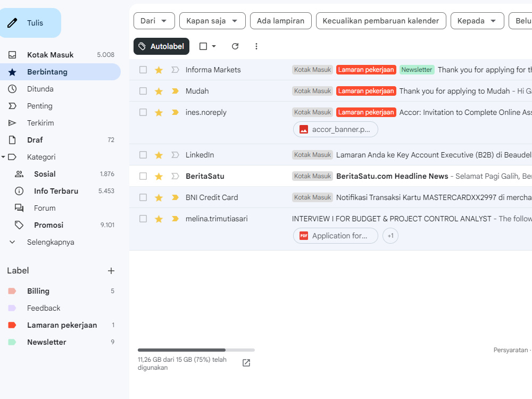
Task: Unstar the Mudah email
Action: coord(159,92)
